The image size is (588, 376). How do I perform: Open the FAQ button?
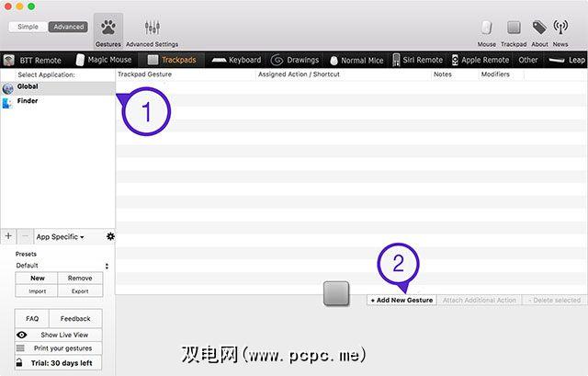tap(32, 319)
